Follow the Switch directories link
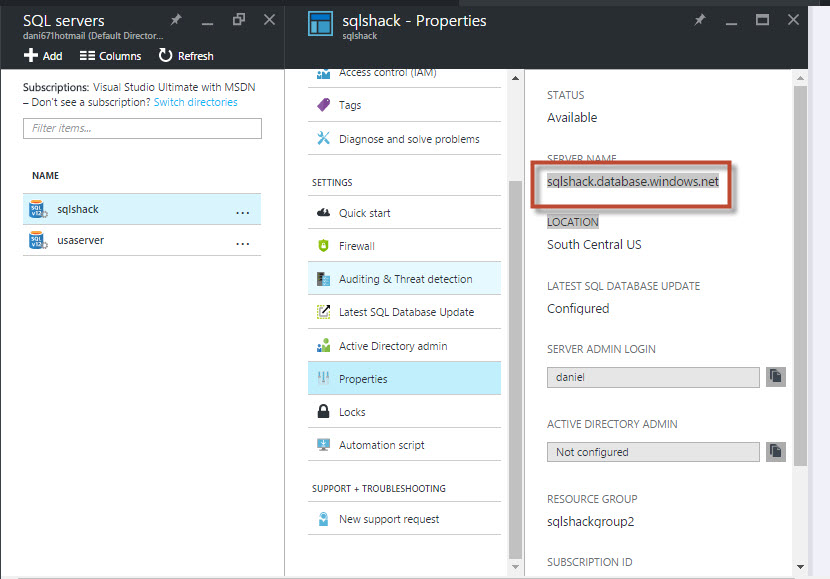 (x=196, y=102)
